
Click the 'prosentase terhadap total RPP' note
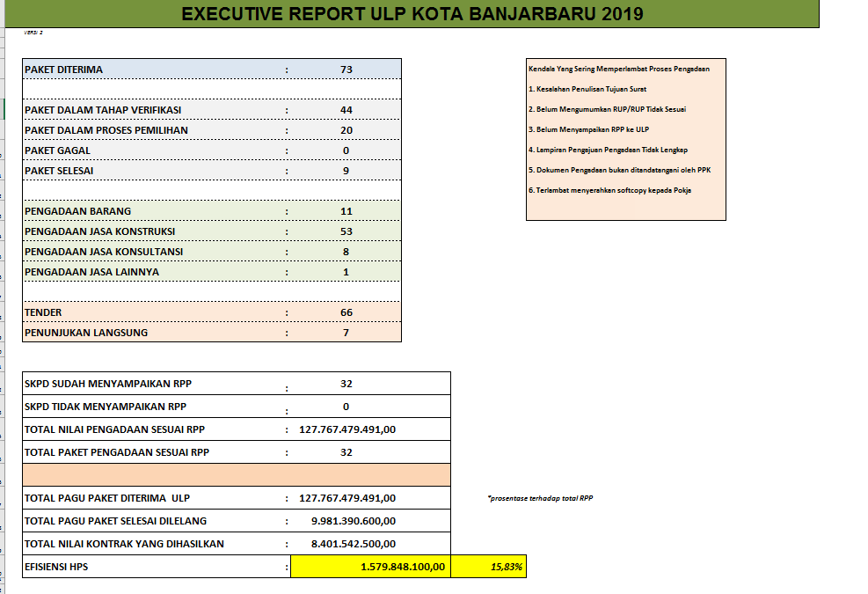(540, 499)
